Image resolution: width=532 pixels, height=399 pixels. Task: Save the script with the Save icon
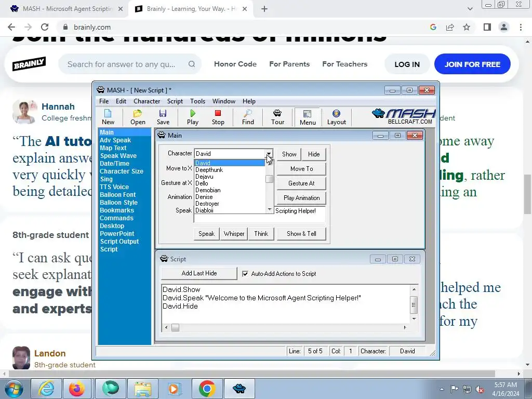[163, 117]
